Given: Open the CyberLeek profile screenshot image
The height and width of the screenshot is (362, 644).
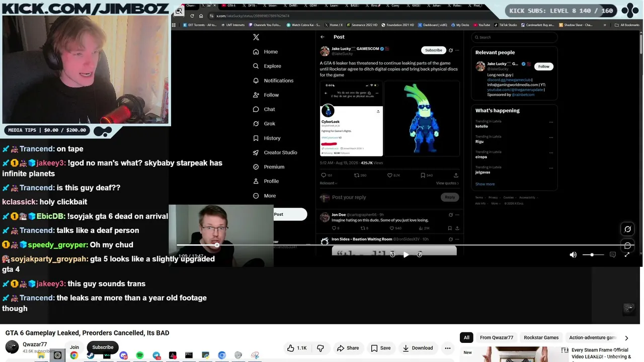Looking at the screenshot, I should [x=351, y=119].
